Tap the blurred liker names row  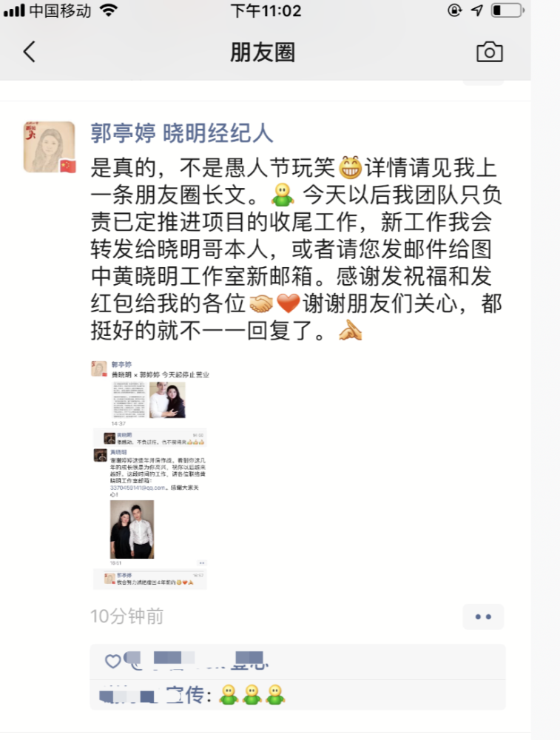click(x=297, y=662)
